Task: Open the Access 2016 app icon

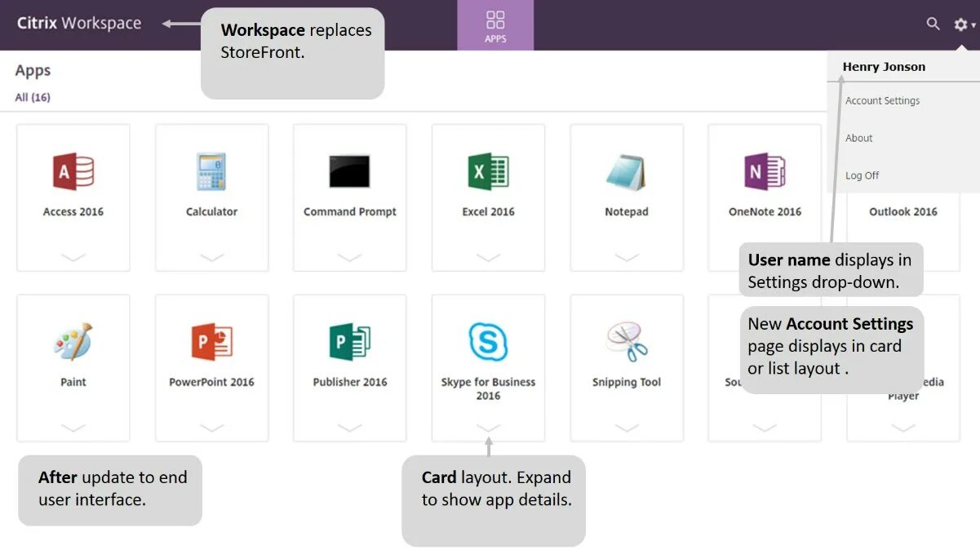Action: click(73, 172)
